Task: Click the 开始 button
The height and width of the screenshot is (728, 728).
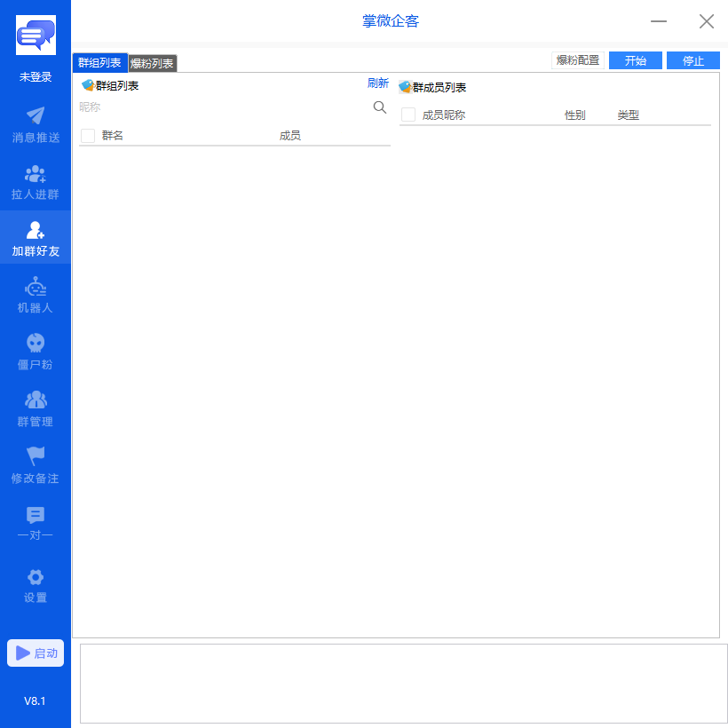Action: pos(635,60)
